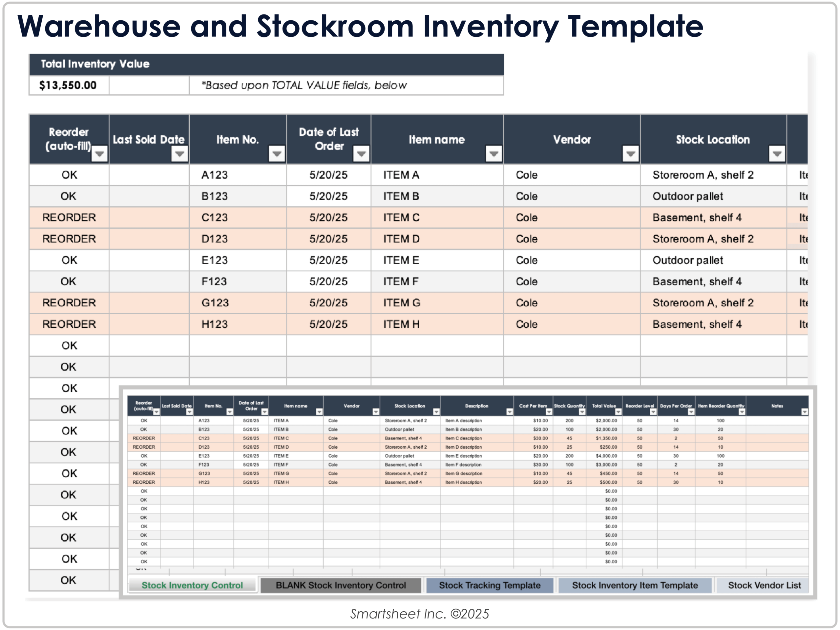Screen dimensions: 840x630
Task: Open the Stock Quantity filter arrow
Action: pyautogui.click(x=582, y=411)
